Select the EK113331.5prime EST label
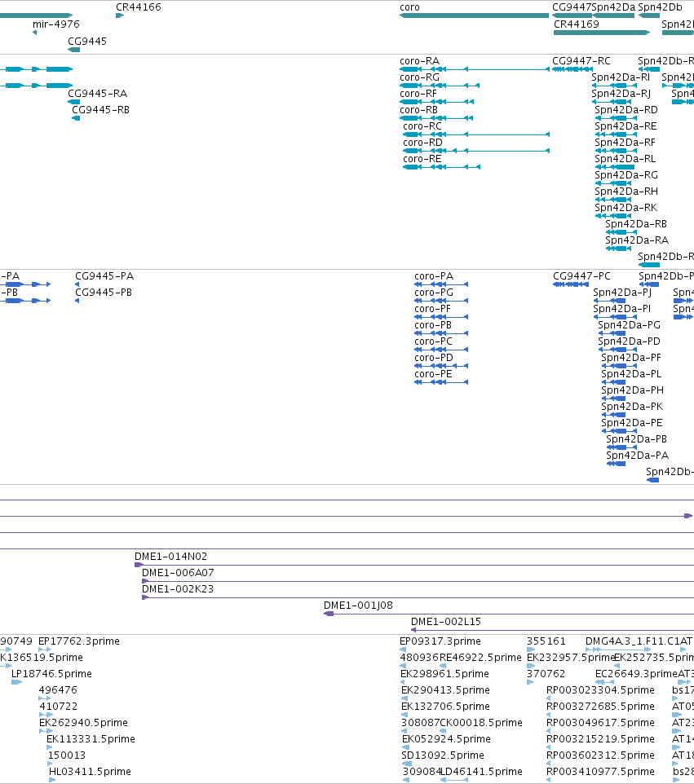Image resolution: width=694 pixels, height=784 pixels. pyautogui.click(x=91, y=738)
